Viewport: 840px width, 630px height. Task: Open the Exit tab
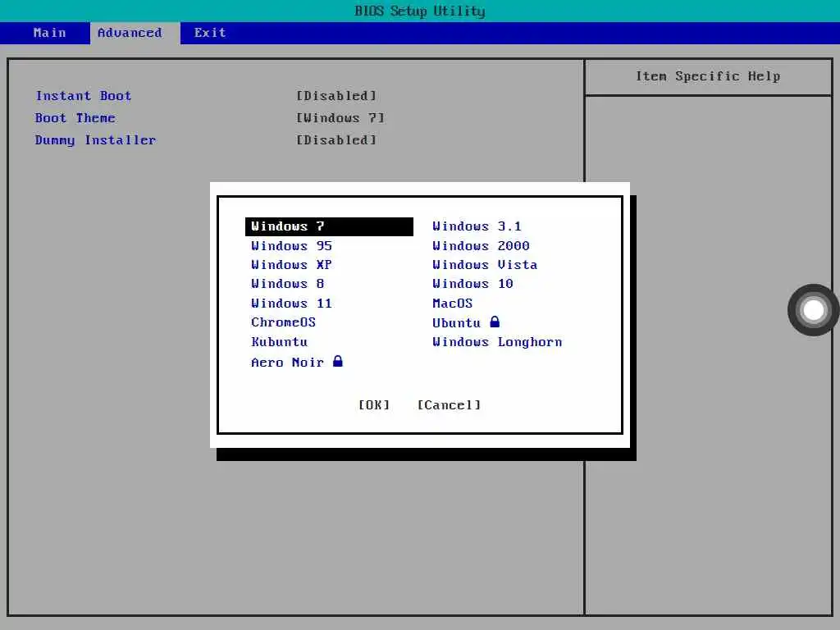click(x=210, y=33)
